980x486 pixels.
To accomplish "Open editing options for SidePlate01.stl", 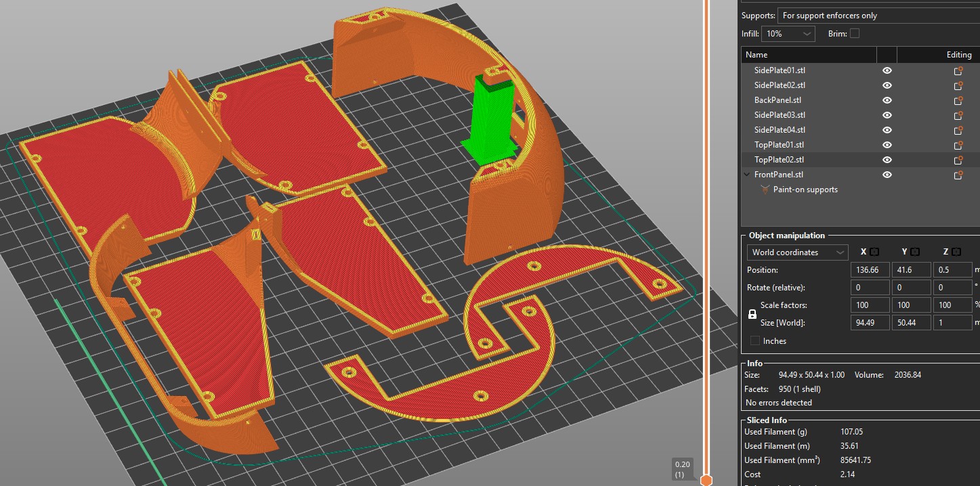I will (958, 70).
